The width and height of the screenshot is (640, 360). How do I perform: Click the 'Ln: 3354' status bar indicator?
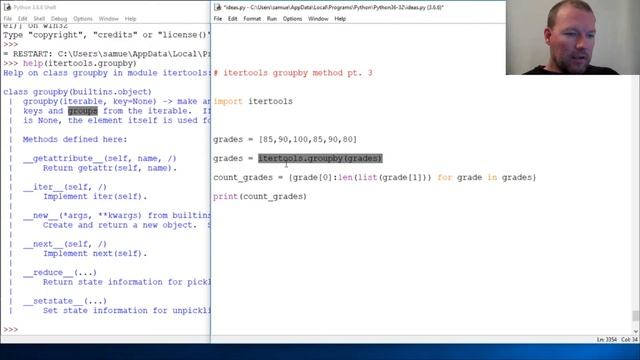point(607,340)
